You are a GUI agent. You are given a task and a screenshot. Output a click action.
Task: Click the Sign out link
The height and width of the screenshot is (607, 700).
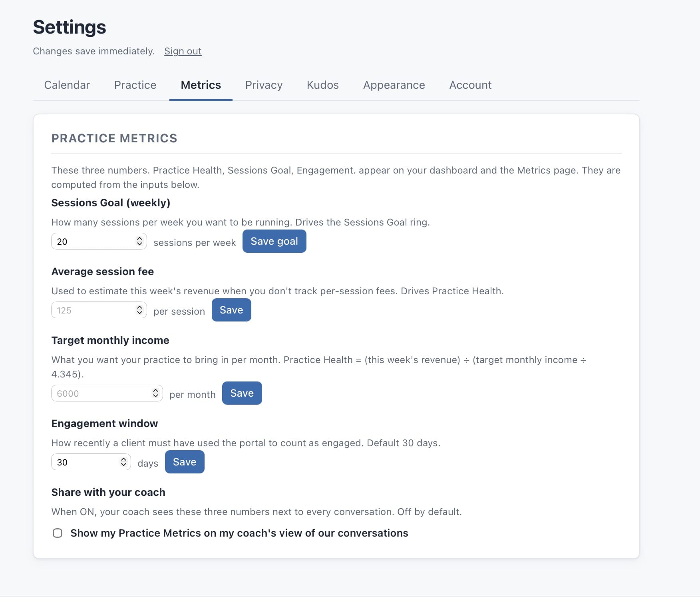pyautogui.click(x=183, y=51)
